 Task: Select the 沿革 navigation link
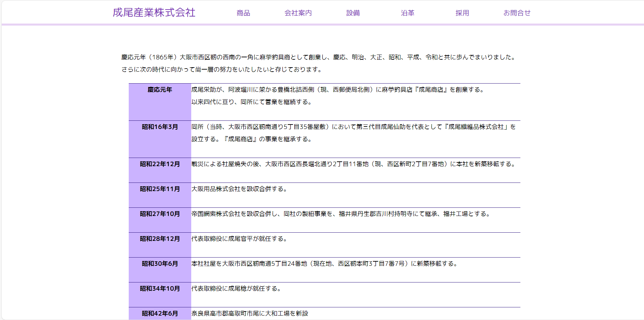(x=408, y=13)
